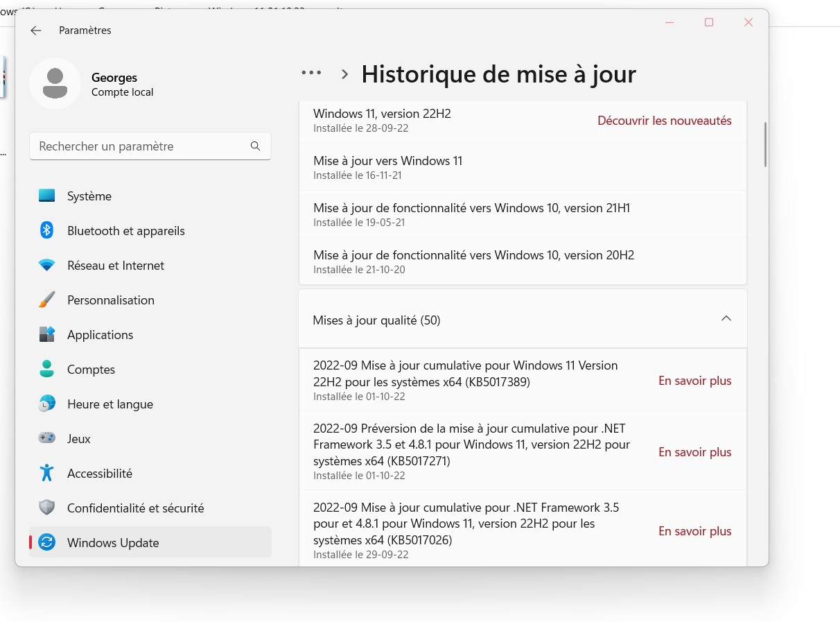Select Heure et langue category
This screenshot has width=840, height=622.
tap(150, 404)
